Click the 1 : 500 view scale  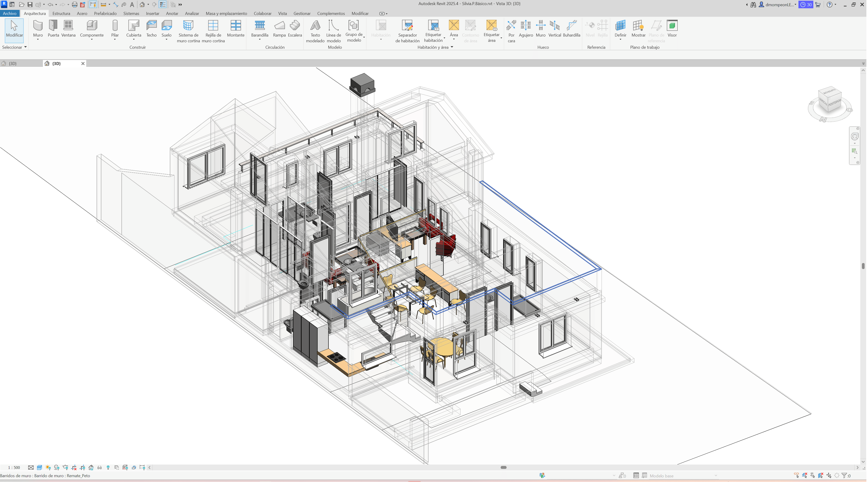click(x=14, y=468)
